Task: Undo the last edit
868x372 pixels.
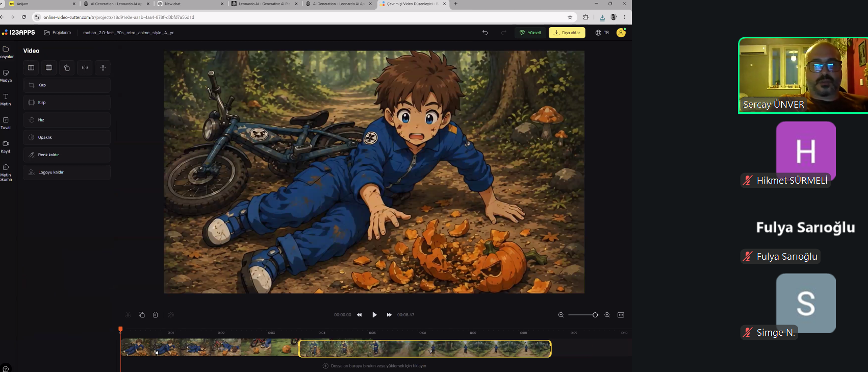Action: point(485,33)
